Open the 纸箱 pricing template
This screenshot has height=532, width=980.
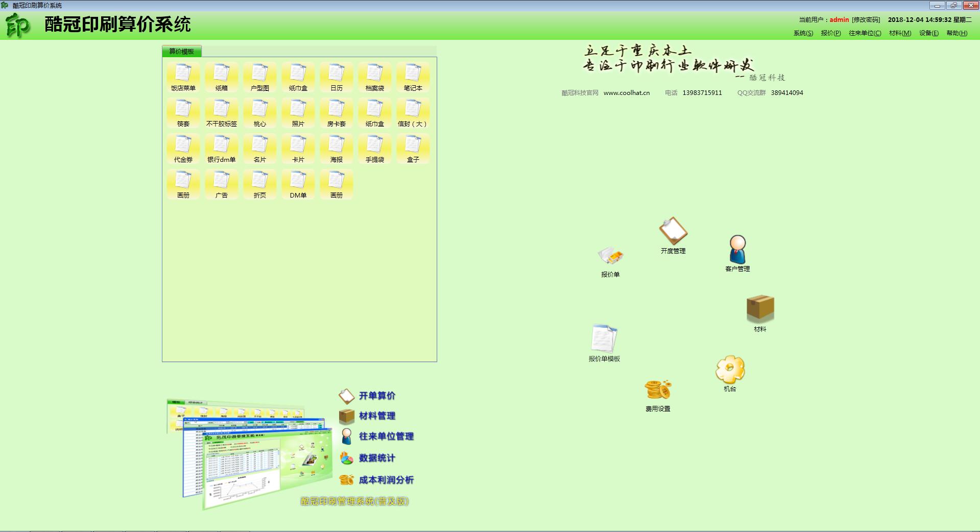pyautogui.click(x=222, y=78)
